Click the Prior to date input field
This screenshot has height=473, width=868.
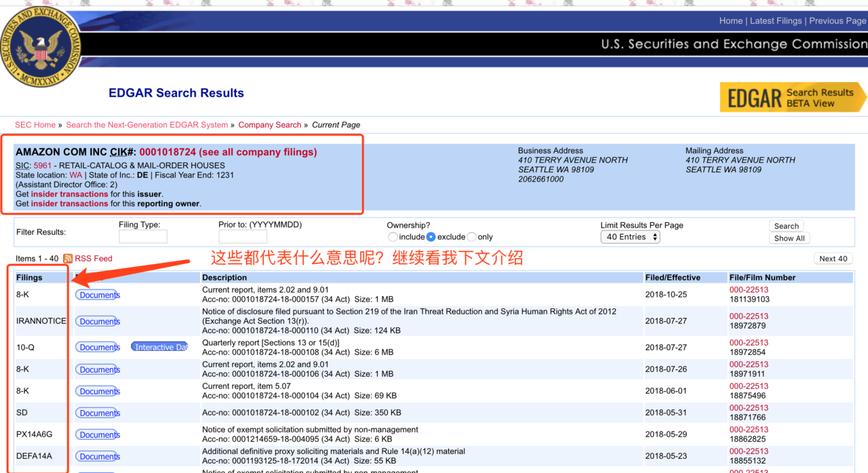coord(243,237)
